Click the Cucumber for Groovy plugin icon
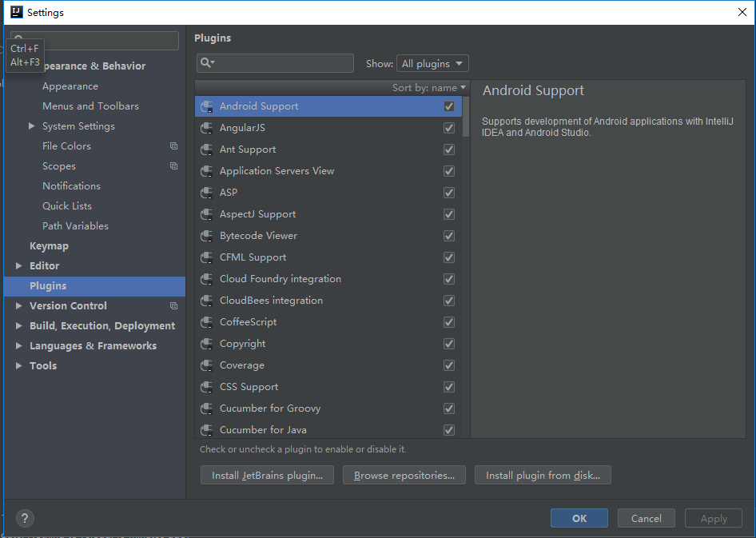The height and width of the screenshot is (538, 756). click(206, 408)
